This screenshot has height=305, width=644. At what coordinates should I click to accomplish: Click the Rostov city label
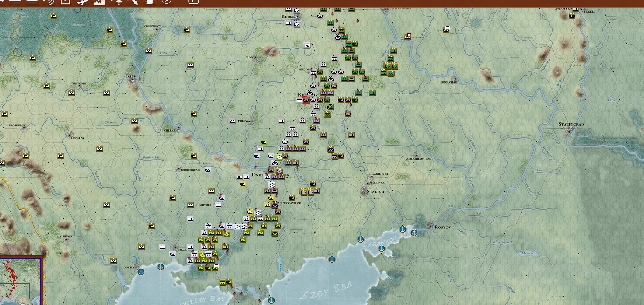[443, 227]
